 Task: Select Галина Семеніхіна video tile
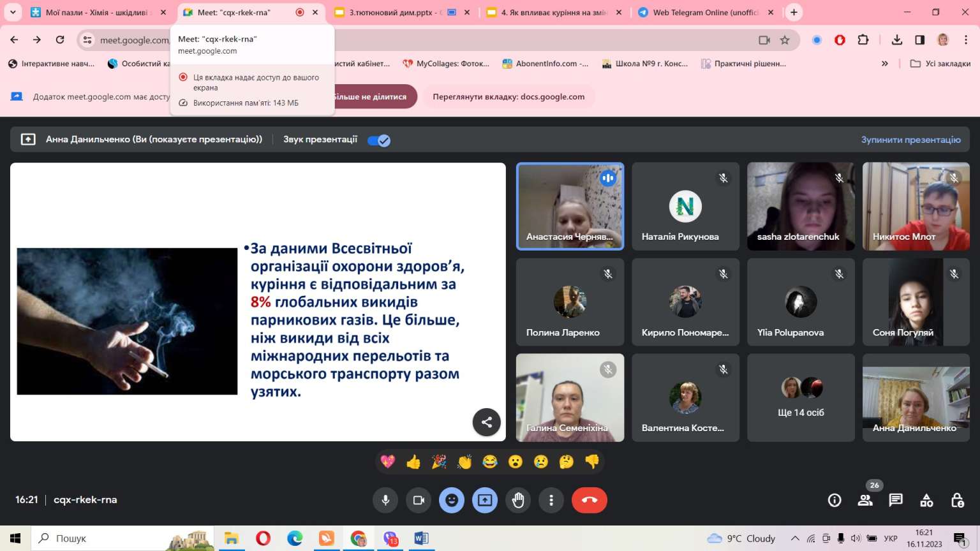570,397
